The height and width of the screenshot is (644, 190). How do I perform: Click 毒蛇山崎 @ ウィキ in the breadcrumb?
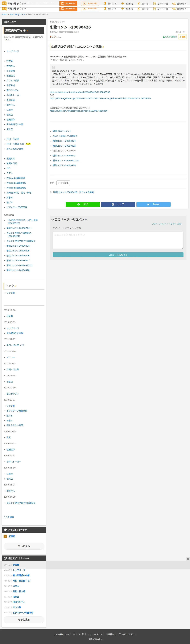[x=17, y=14]
